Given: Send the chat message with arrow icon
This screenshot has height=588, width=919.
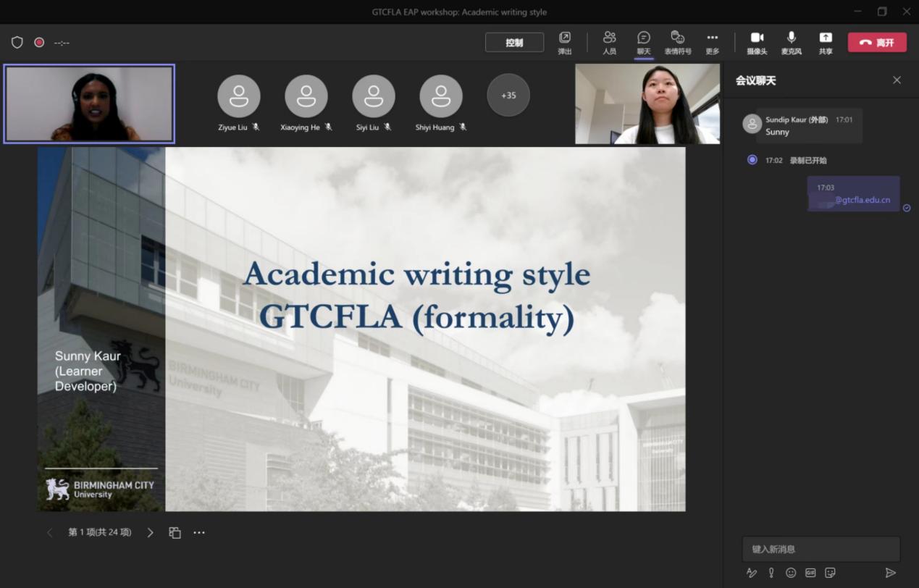Looking at the screenshot, I should coord(890,573).
